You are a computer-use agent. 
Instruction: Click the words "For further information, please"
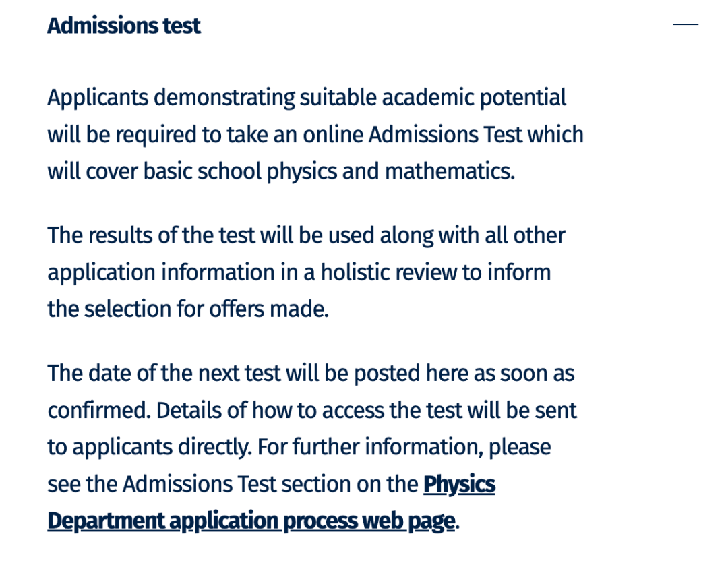(404, 447)
